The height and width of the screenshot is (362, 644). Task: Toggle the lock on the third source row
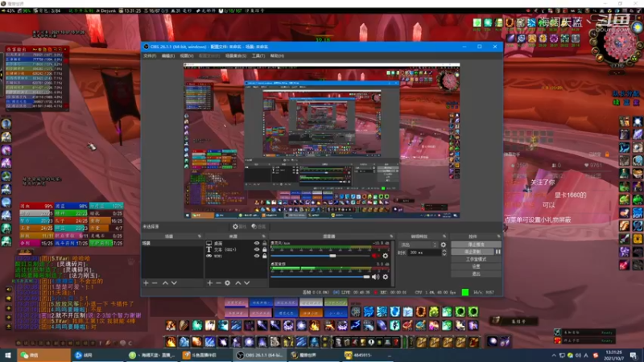point(265,256)
